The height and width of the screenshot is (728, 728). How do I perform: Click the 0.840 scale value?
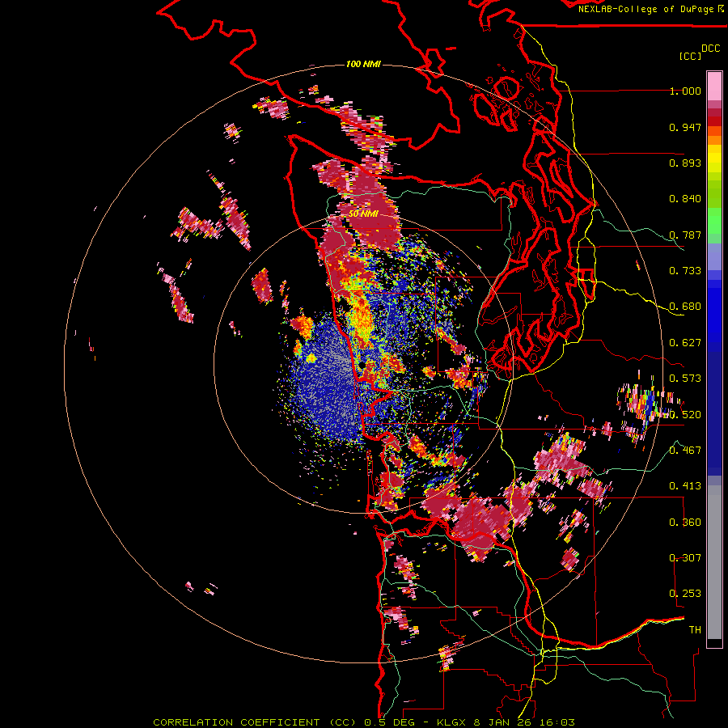685,199
